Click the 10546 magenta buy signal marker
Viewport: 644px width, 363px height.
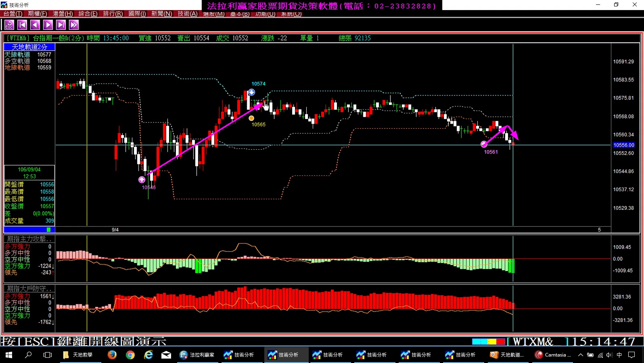coord(142,180)
